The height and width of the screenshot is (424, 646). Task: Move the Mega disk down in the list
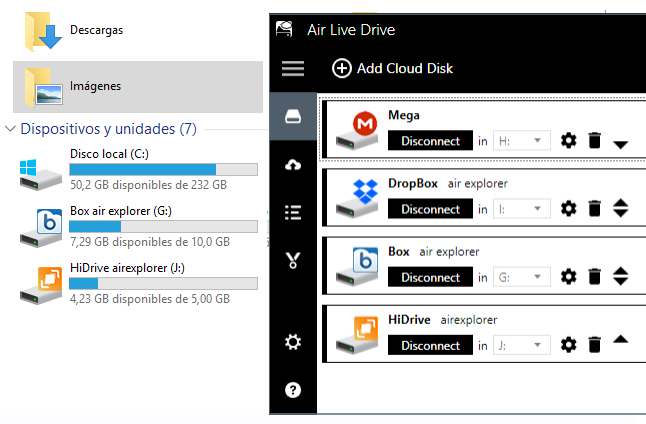click(620, 145)
